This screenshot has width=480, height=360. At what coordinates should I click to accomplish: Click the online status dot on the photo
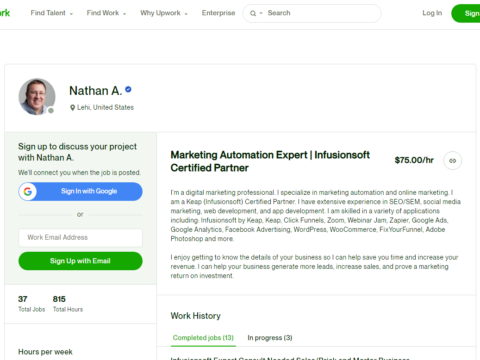pyautogui.click(x=51, y=110)
